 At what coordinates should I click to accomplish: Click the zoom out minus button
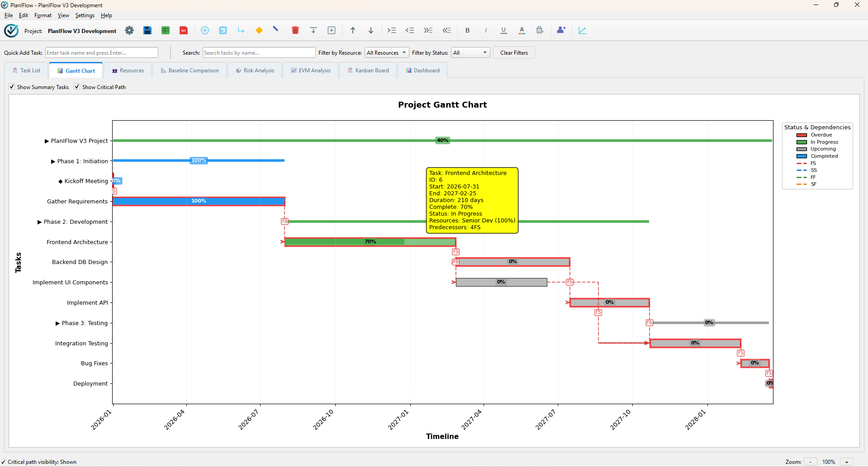[x=810, y=462]
